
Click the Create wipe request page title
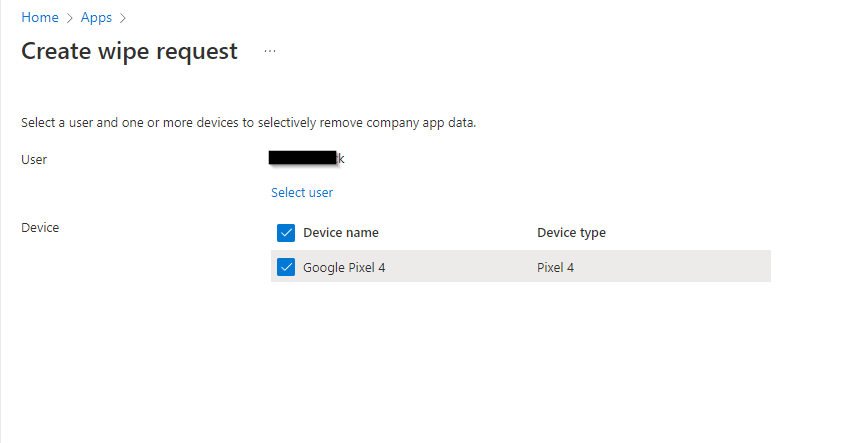point(129,51)
